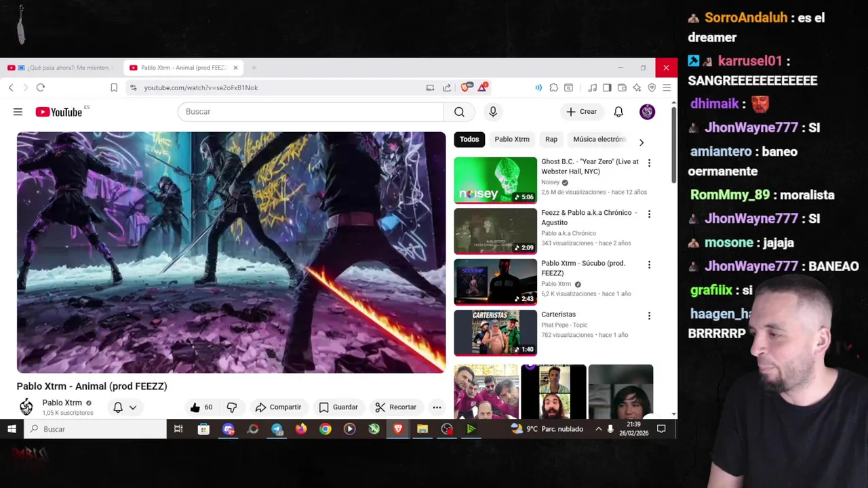Click the Recortar clip button
This screenshot has width=868, height=488.
tap(396, 407)
